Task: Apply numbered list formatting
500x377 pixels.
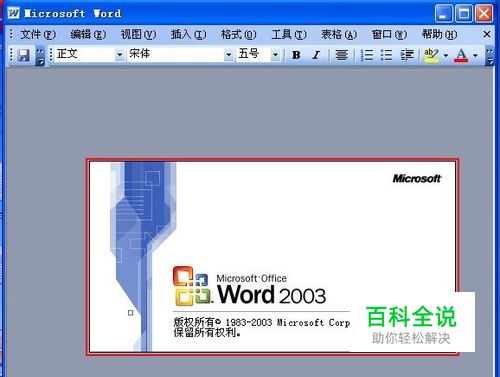Action: tap(367, 55)
